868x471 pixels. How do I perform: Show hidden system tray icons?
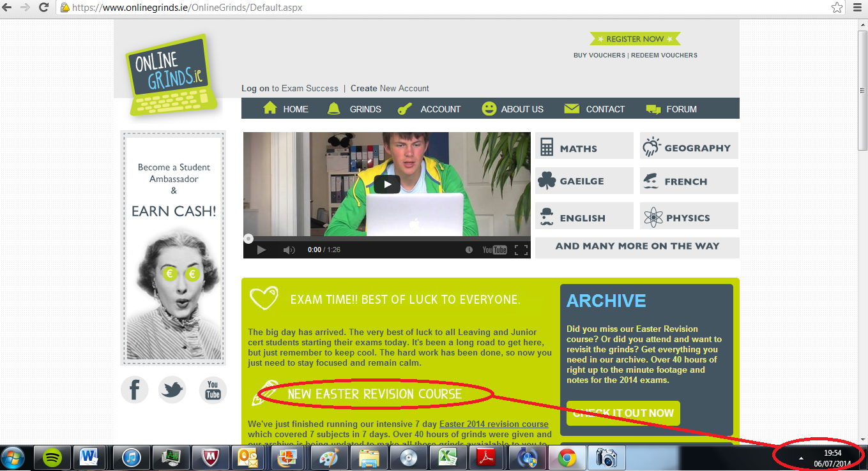point(801,458)
